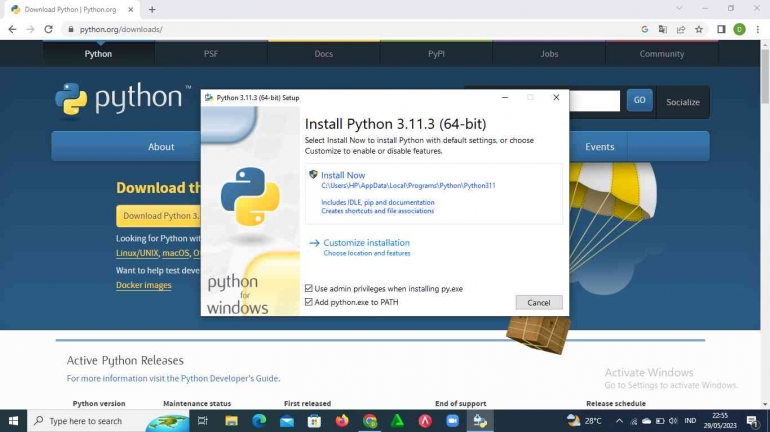Launch Firefox from taskbar
This screenshot has width=770, height=432.
[x=342, y=421]
